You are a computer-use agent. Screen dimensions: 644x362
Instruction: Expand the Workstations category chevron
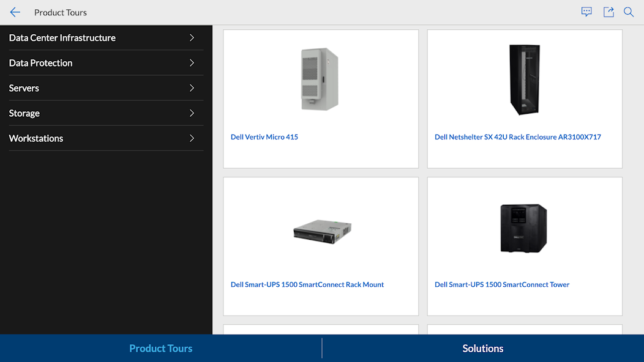[x=192, y=138]
